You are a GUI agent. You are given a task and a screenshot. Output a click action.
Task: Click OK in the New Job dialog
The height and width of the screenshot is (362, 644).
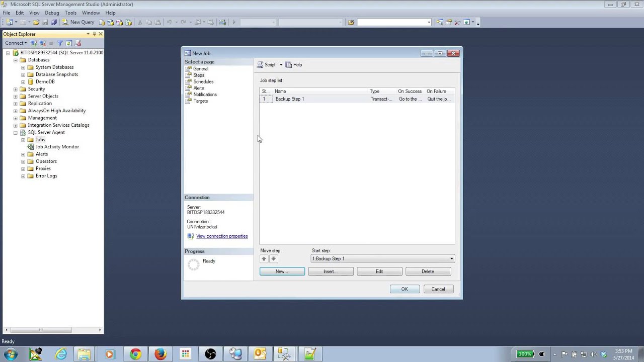(x=405, y=289)
